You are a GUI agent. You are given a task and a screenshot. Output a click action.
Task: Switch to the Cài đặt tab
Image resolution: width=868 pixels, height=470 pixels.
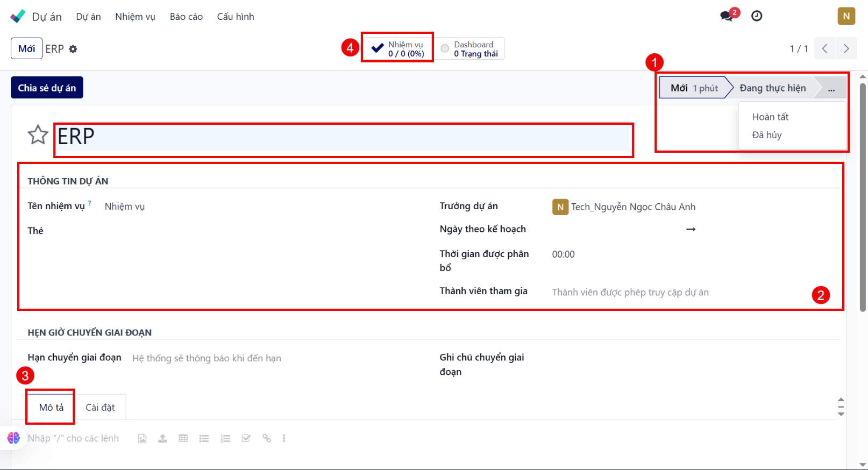(100, 408)
